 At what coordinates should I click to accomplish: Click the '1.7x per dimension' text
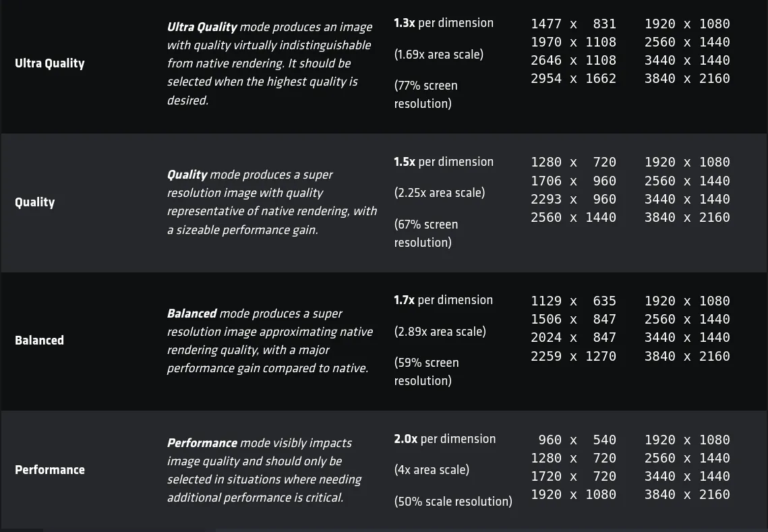tap(443, 300)
